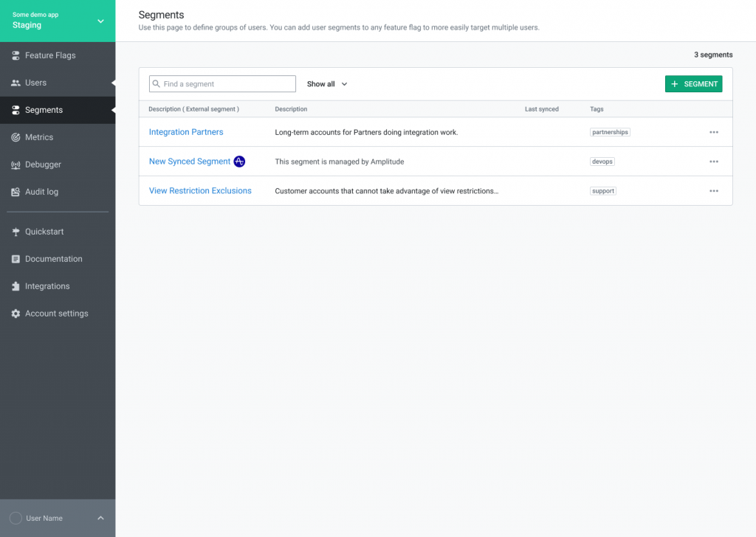Open the Documentation icon

point(15,258)
